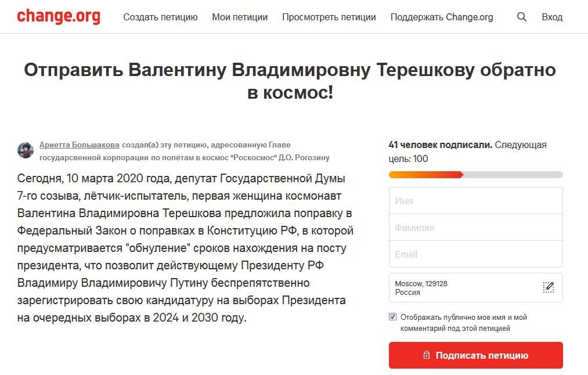Click the Вход login link
Screen dimensions: 588x375
(552, 17)
